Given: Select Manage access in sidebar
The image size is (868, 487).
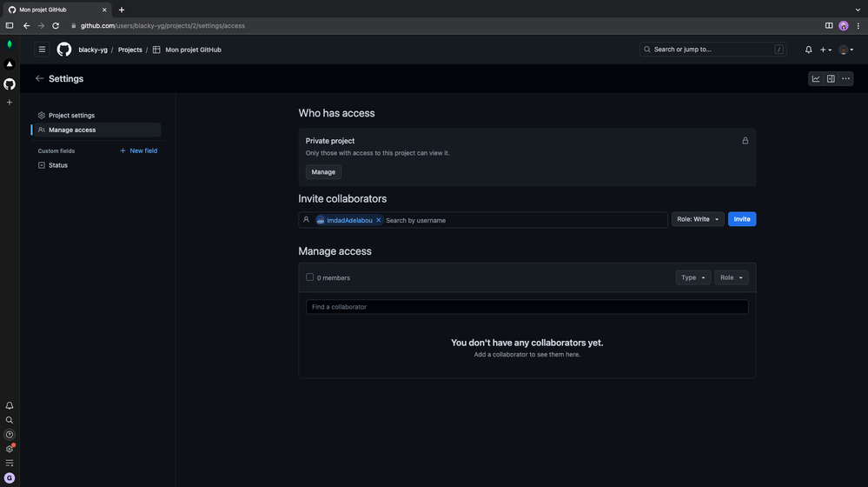Looking at the screenshot, I should [72, 130].
